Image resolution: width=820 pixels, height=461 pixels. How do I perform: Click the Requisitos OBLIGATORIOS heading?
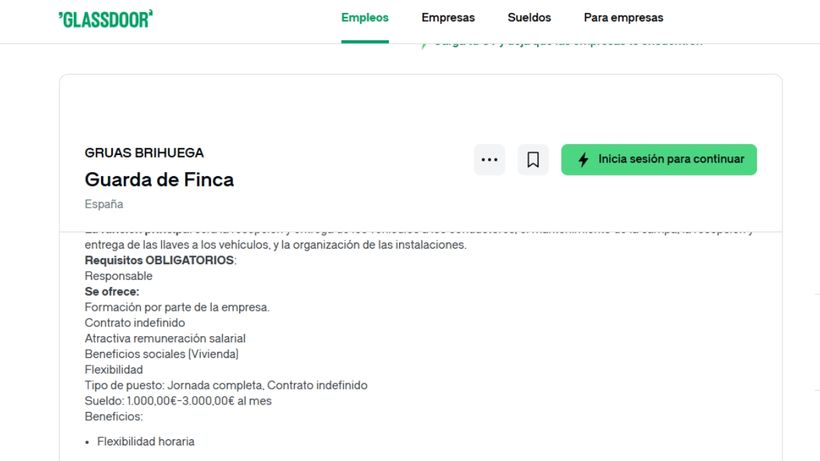click(161, 260)
